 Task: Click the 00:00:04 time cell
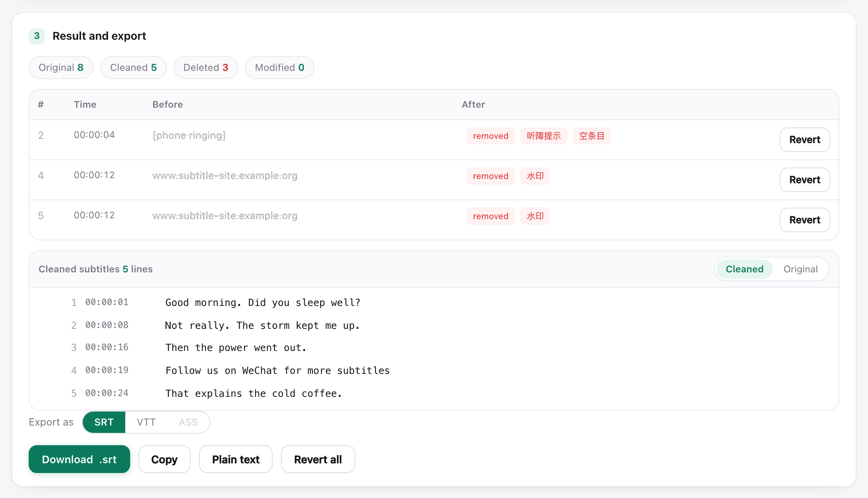tap(94, 135)
